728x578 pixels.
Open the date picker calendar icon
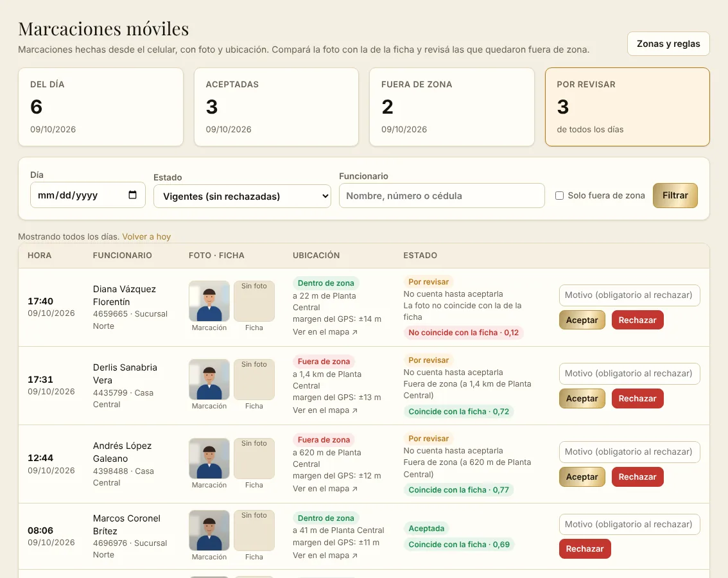[132, 195]
